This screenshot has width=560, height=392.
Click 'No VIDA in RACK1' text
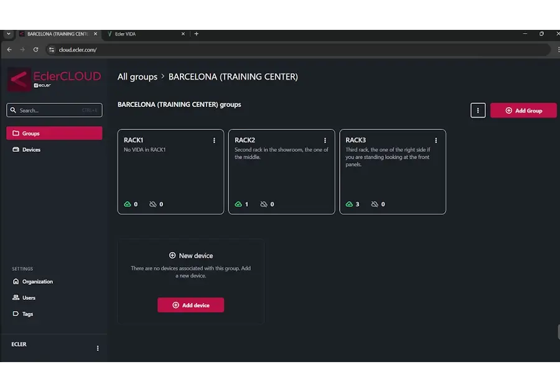point(144,149)
